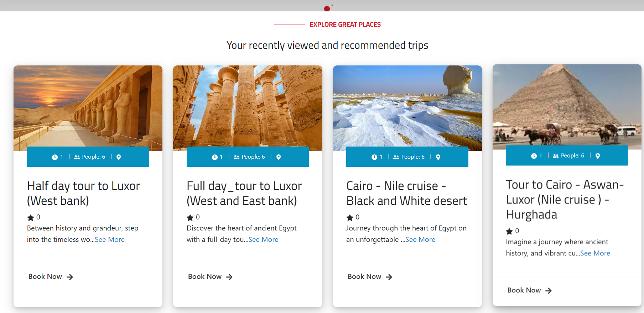Expand See More on Full day tour description
Viewport: 644px width, 313px height.
click(264, 239)
